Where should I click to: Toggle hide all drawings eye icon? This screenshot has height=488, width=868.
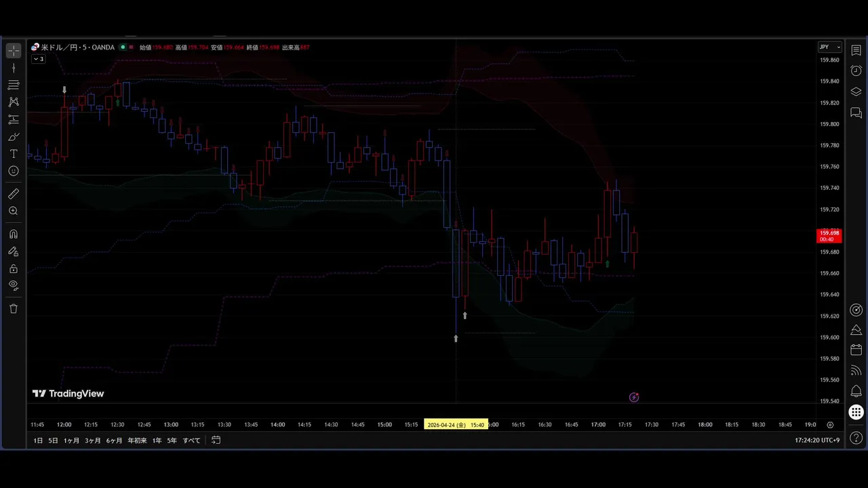pyautogui.click(x=14, y=285)
